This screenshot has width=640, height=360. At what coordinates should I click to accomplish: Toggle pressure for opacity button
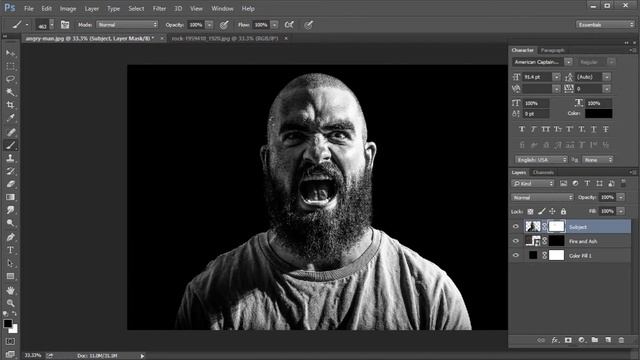224,25
